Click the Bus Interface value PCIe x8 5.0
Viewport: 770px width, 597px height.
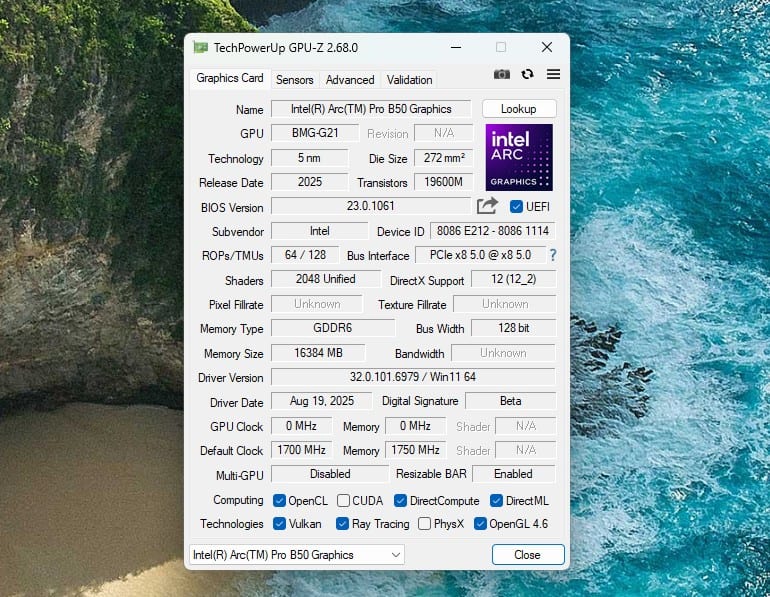[x=480, y=255]
